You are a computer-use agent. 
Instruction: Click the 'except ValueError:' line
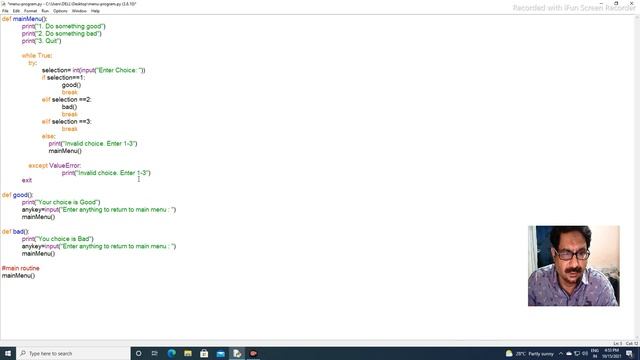[x=55, y=165]
